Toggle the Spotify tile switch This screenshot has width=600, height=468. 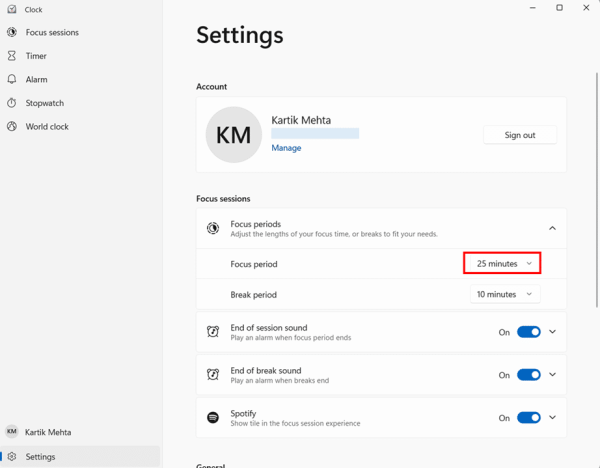pos(528,417)
